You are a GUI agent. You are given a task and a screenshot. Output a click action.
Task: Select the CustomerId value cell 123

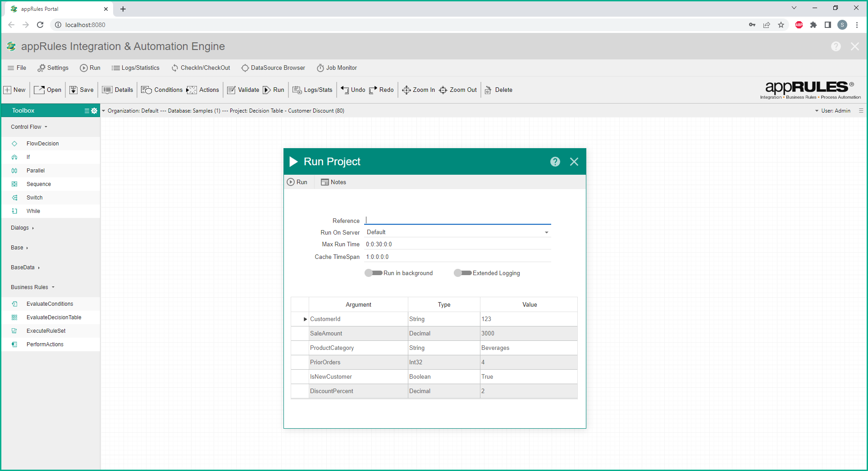coord(529,319)
